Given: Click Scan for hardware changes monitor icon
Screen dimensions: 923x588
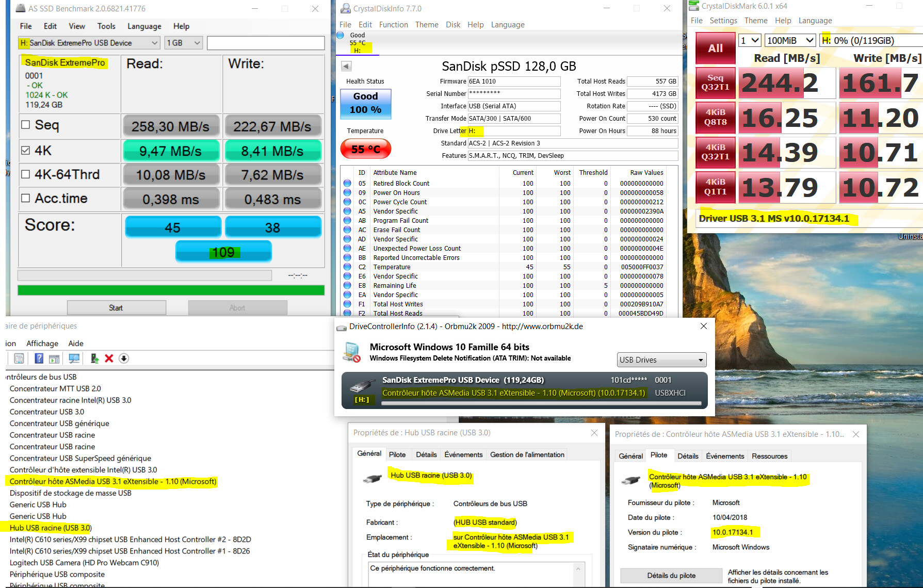Looking at the screenshot, I should point(74,358).
